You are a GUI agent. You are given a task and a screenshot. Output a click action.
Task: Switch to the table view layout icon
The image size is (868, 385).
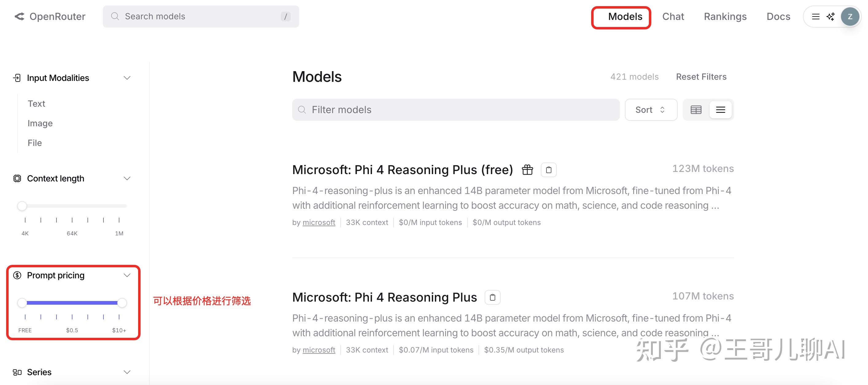[696, 110]
